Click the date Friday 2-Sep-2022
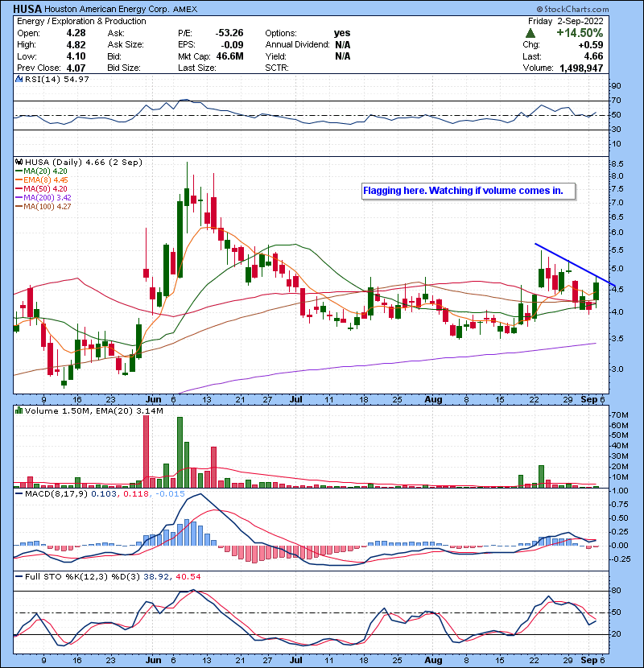The height and width of the screenshot is (668, 644). (x=566, y=21)
